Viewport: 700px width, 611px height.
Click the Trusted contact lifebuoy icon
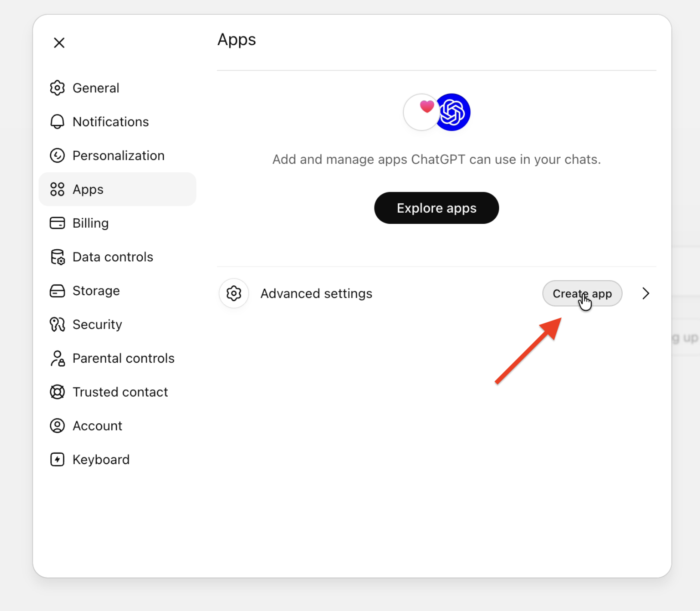tap(57, 392)
